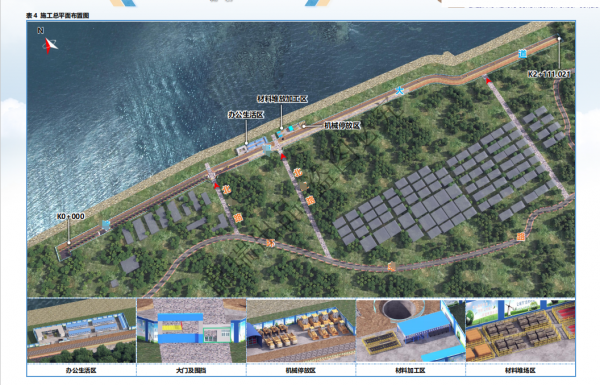The height and width of the screenshot is (385, 600).
Task: Select the red arrow marker below the gate
Action: pos(282,156)
